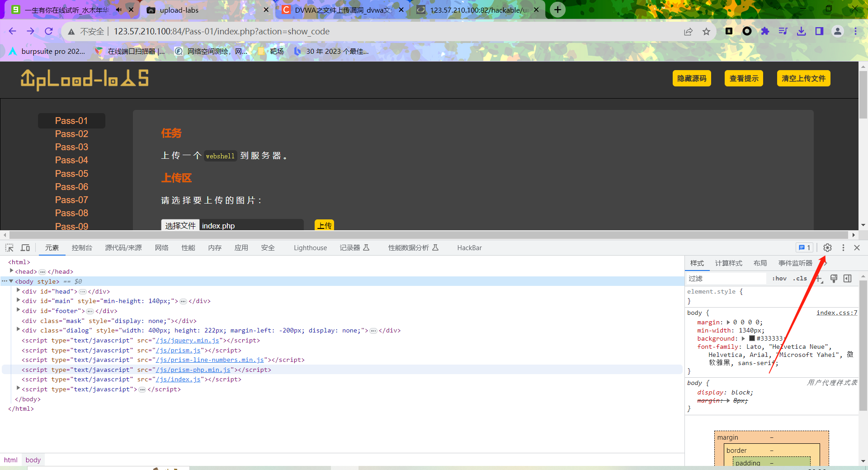Open DevTools customize three-dot menu
The height and width of the screenshot is (470, 868).
[843, 247]
